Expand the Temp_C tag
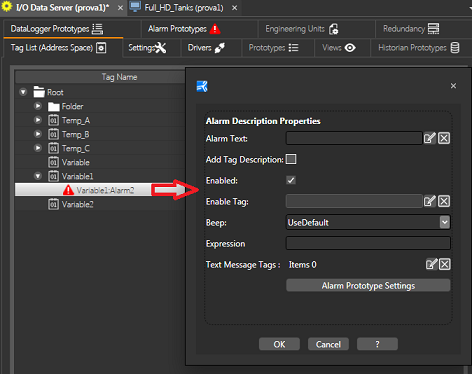The width and height of the screenshot is (472, 374). [x=38, y=148]
